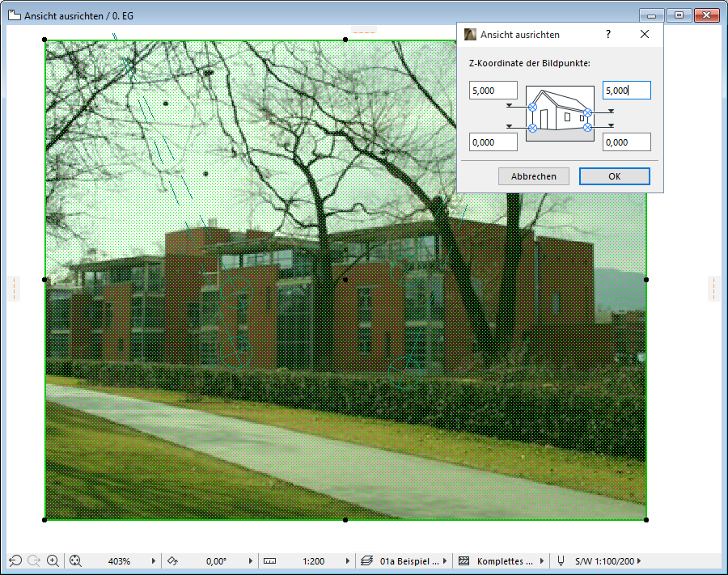The image size is (728, 575).
Task: Expand the 'S/W 1:100/200' pen set dropdown
Action: [639, 560]
